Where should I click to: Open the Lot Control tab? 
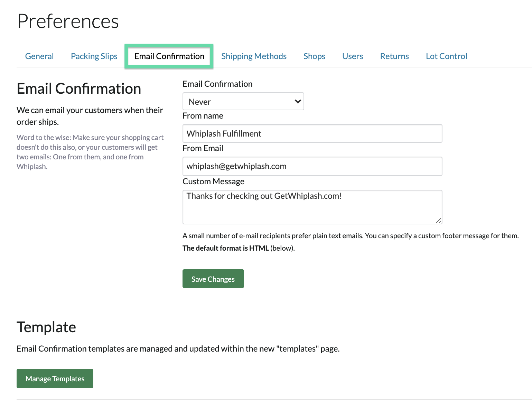click(446, 56)
